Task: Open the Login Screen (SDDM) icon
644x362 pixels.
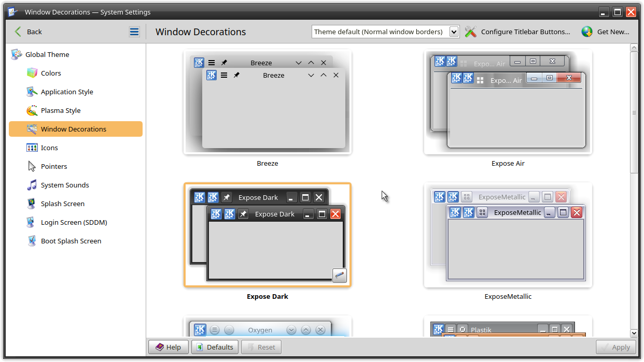Action: click(32, 222)
